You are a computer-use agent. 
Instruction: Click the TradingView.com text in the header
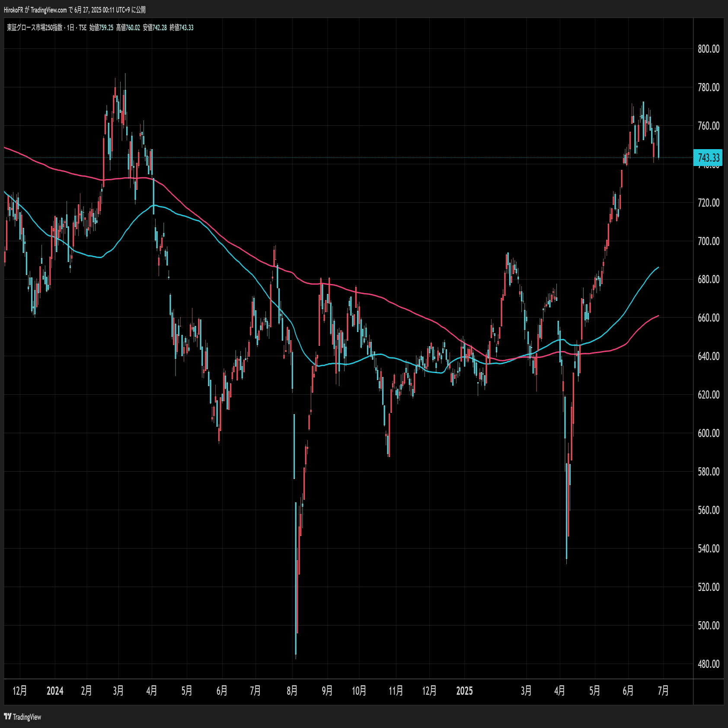point(48,10)
